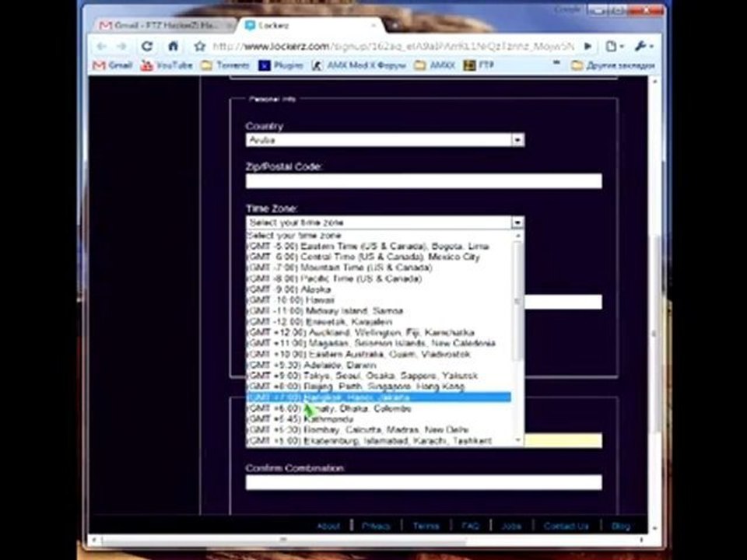This screenshot has width=747, height=560.
Task: Switch to the Lockerz tab
Action: point(312,25)
